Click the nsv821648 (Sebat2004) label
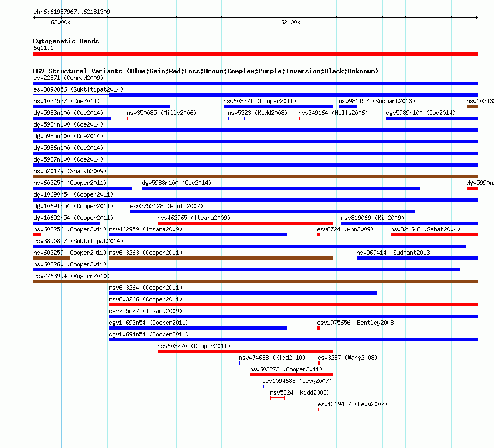The width and height of the screenshot is (494, 448). coord(425,229)
